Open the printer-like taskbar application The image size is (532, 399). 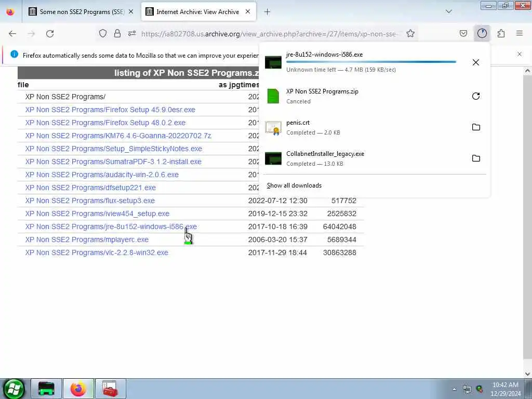(46, 389)
